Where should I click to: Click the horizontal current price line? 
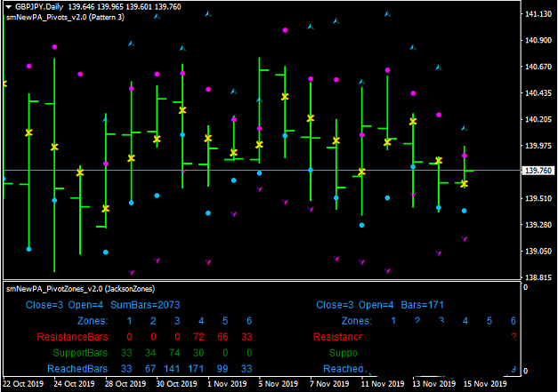coord(267,170)
